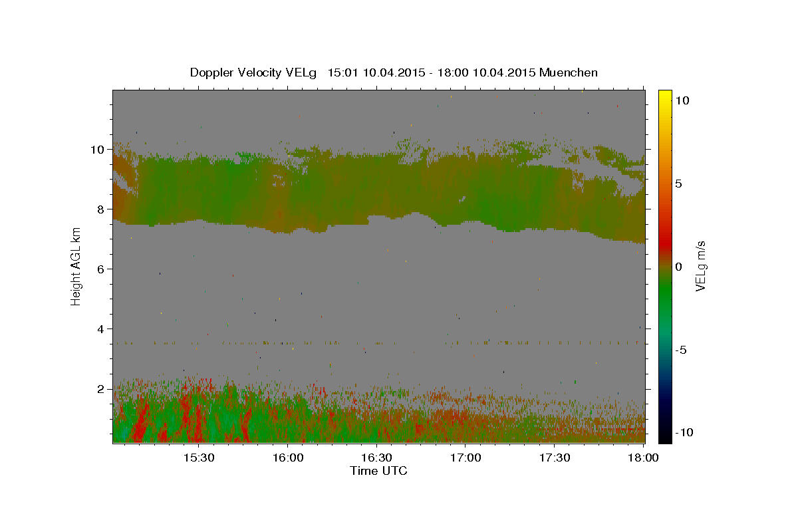Screen dimensions: 798x532
Task: Click the height tick label 8
Action: (102, 209)
